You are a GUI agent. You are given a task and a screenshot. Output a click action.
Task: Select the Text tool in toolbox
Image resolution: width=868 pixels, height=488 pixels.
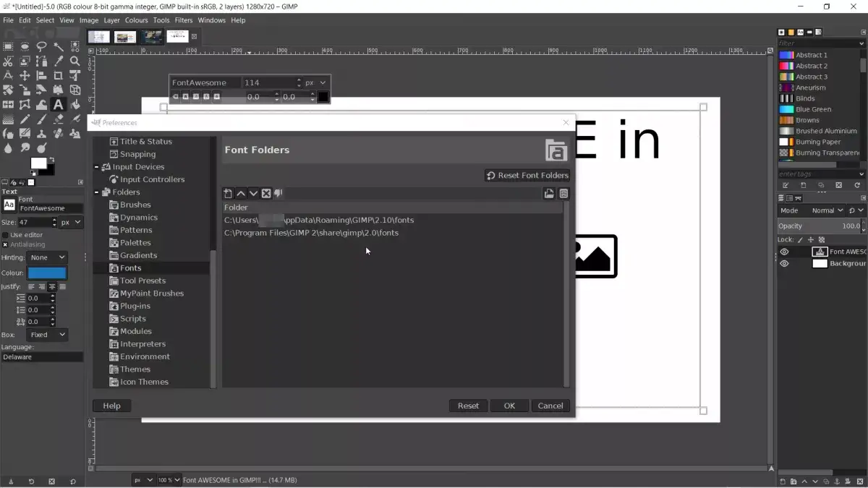(x=59, y=105)
